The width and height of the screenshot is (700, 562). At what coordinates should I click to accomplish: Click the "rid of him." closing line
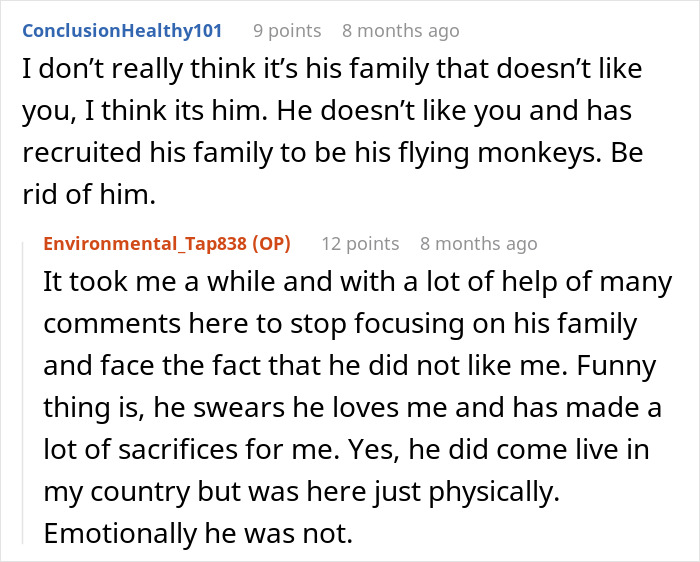(x=89, y=195)
